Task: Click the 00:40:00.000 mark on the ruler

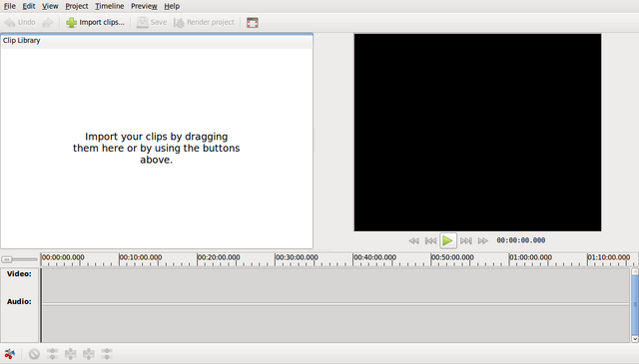Action: [x=374, y=257]
